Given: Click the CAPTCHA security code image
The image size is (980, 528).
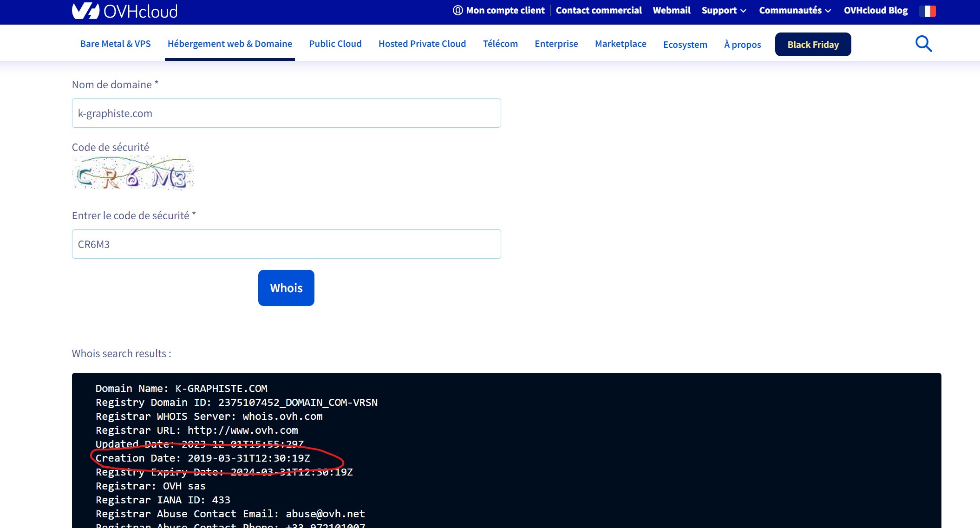Looking at the screenshot, I should (133, 173).
